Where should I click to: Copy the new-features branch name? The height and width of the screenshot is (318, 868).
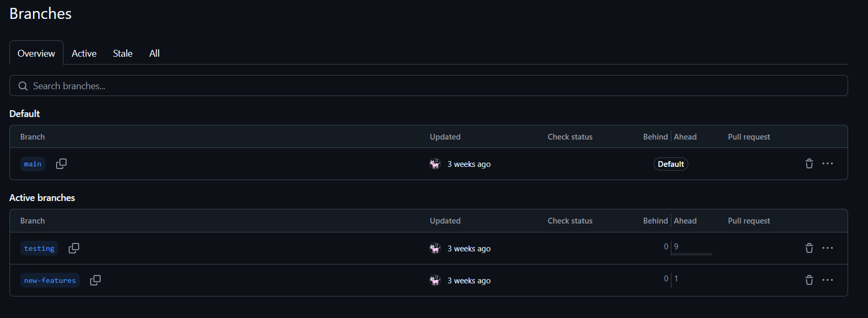[95, 280]
